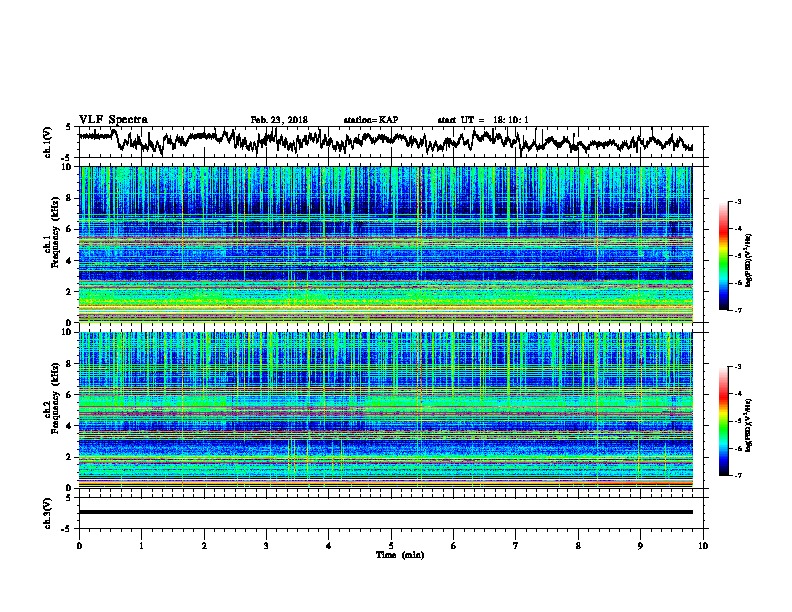792x612 pixels.
Task: Click the "Time (min)" x-axis label
Action: coord(400,555)
